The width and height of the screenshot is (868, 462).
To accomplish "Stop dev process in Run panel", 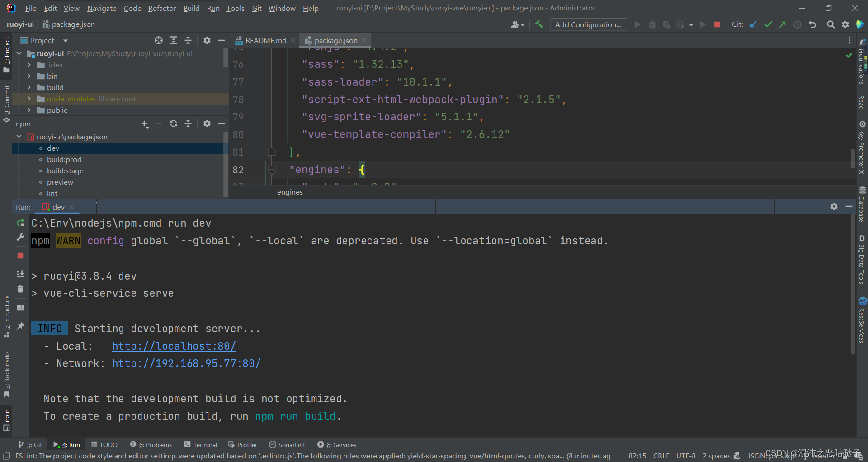I will [x=20, y=256].
